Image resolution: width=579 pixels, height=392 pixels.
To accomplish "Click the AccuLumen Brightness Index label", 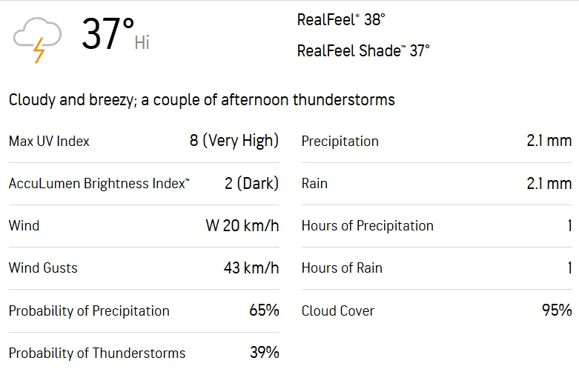I will point(99,183).
